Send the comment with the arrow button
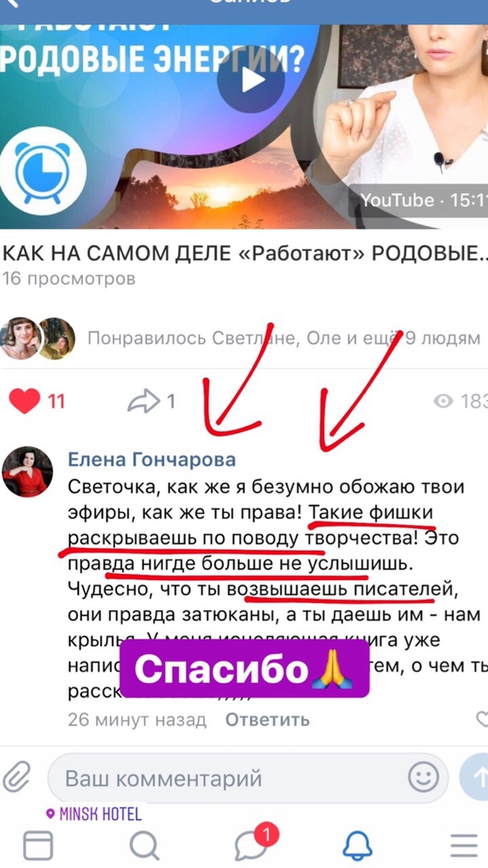Image resolution: width=488 pixels, height=868 pixels. click(x=475, y=778)
